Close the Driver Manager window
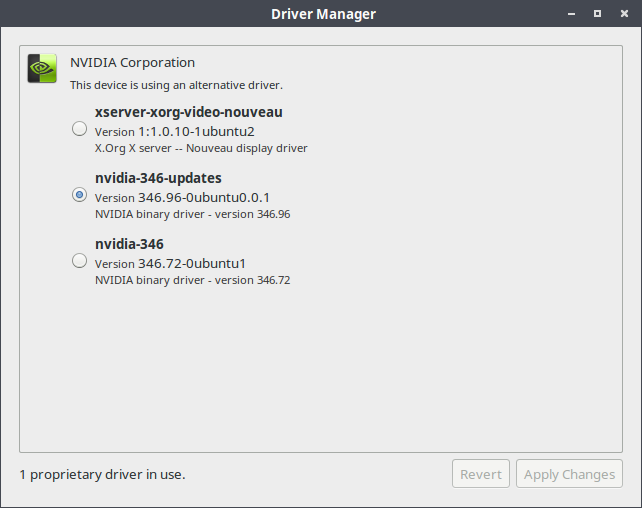Screen dimensions: 642x508 [624, 14]
